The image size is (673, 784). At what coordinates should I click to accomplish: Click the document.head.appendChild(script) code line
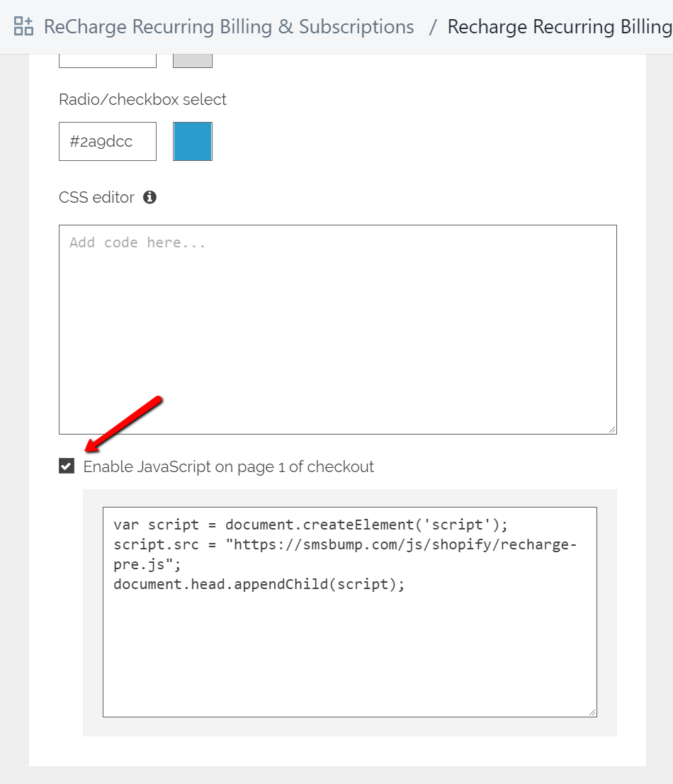(x=259, y=584)
